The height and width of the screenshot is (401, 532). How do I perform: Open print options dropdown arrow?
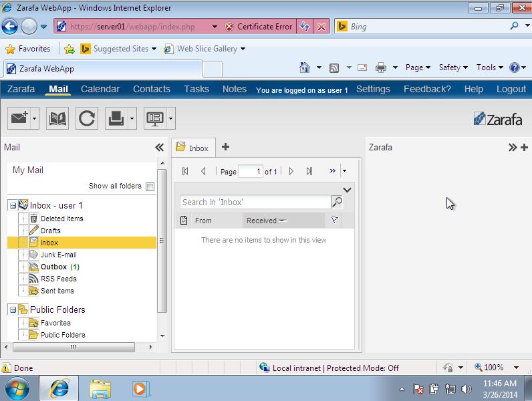tap(132, 118)
